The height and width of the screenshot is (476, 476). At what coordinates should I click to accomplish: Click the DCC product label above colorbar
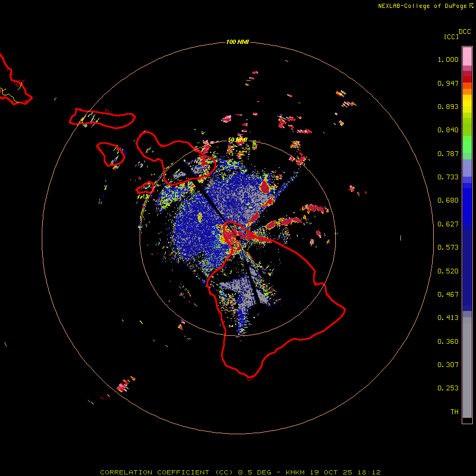point(464,32)
